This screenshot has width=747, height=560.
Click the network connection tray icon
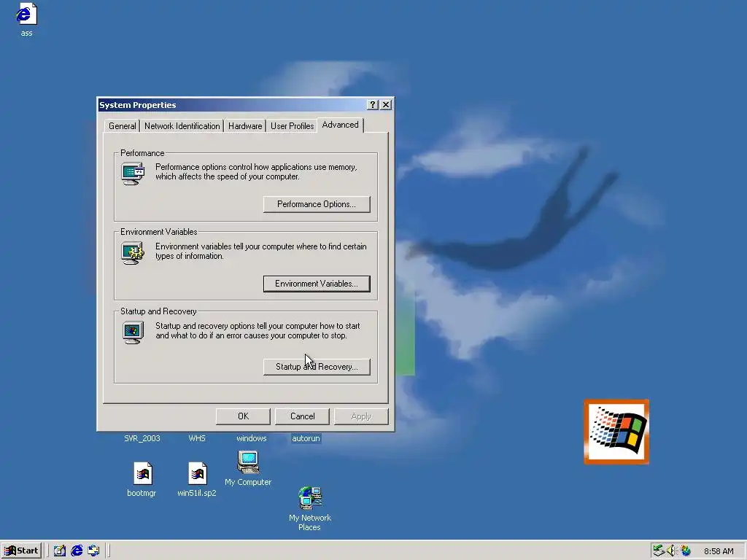click(x=659, y=551)
